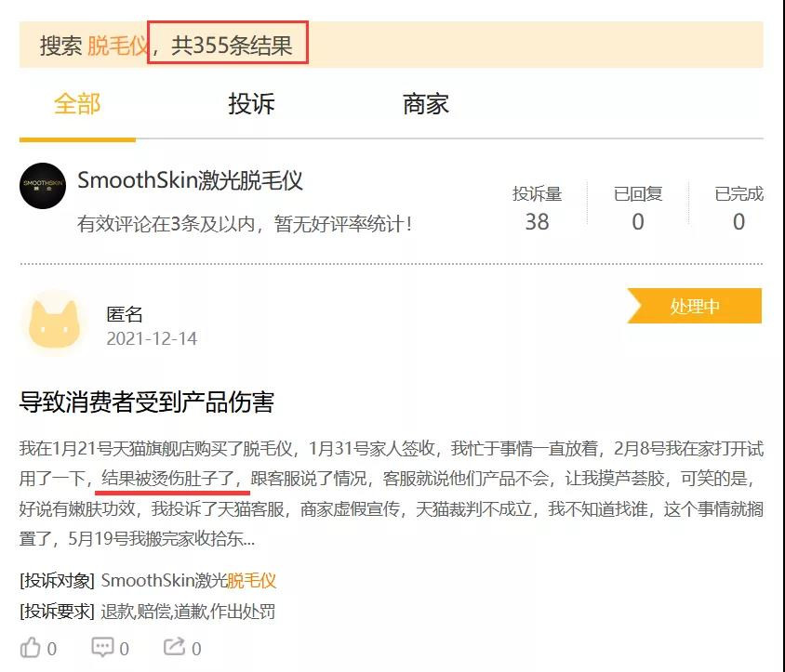Open the 商家 tab
The image size is (785, 672).
coord(426,104)
